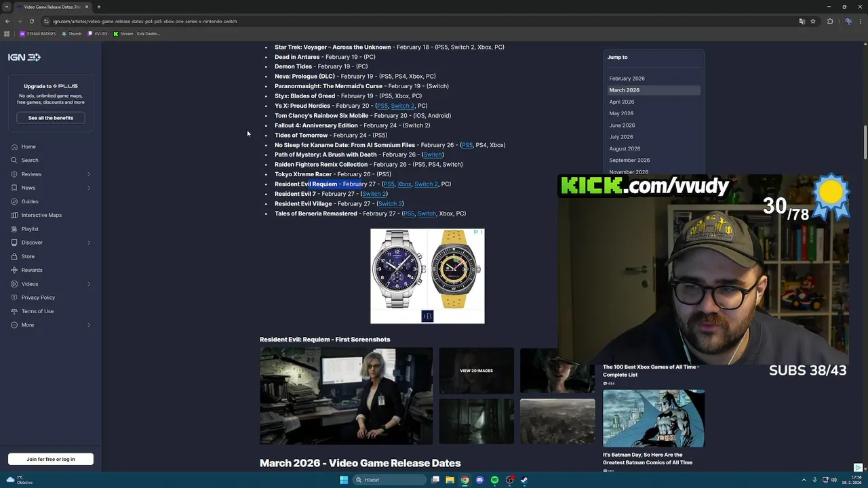The image size is (868, 488).
Task: Open Guides icon in the sidebar
Action: (x=14, y=201)
